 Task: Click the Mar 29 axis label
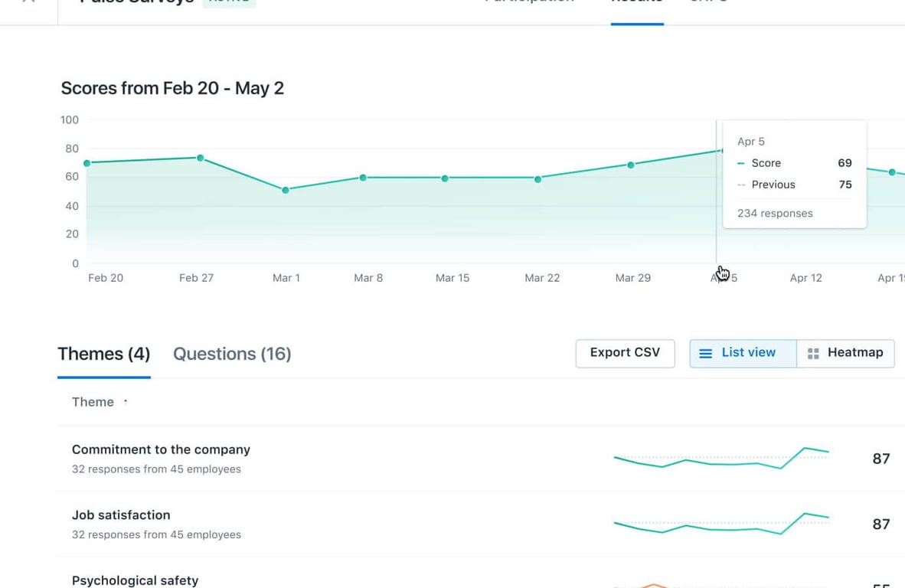click(x=632, y=278)
